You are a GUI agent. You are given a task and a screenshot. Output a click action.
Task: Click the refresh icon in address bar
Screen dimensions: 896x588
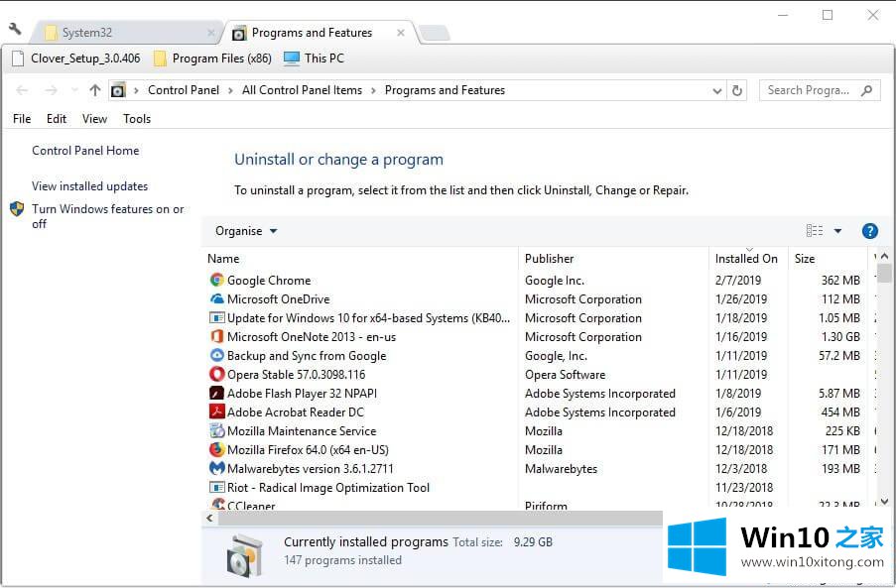click(x=737, y=90)
